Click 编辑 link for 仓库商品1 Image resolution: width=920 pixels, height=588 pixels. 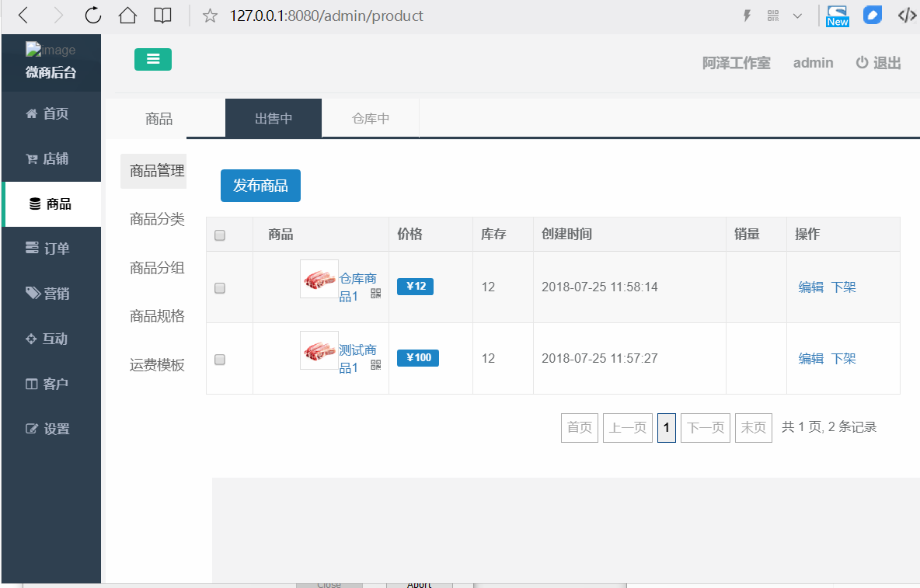click(x=810, y=287)
